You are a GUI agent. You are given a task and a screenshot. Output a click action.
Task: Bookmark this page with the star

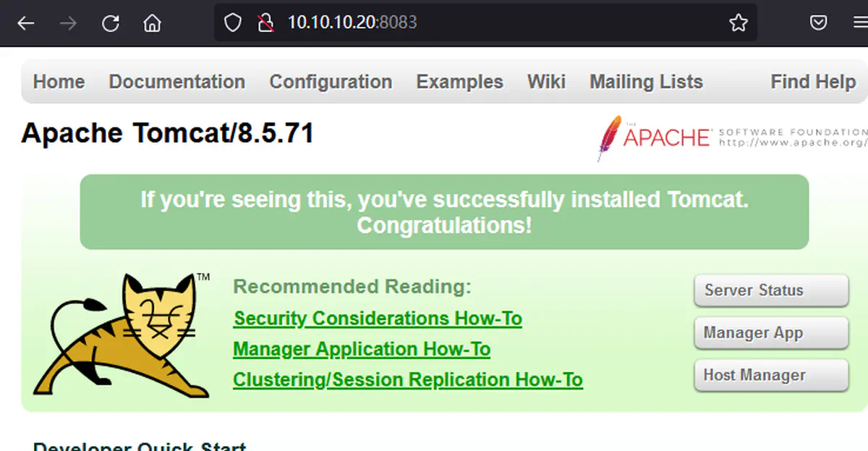point(738,23)
